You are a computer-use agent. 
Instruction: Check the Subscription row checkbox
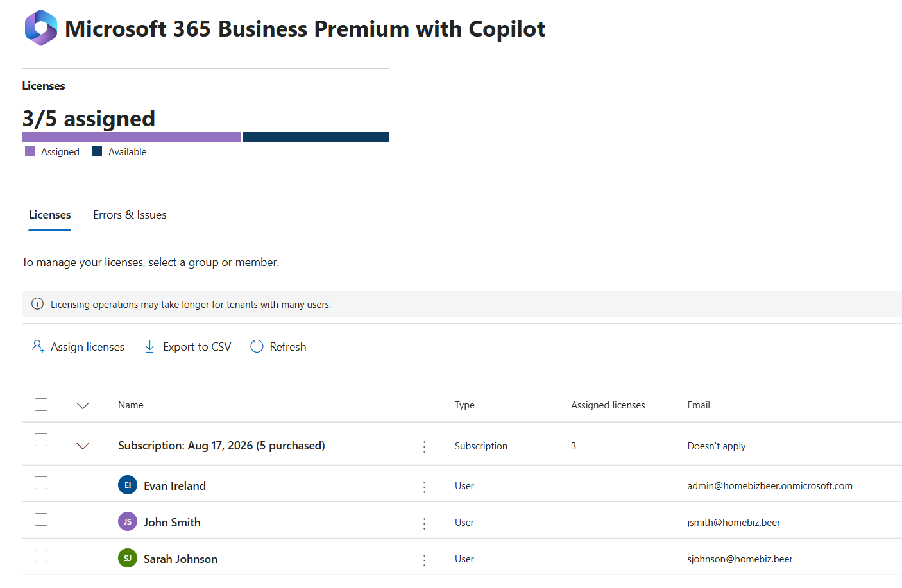coord(41,440)
